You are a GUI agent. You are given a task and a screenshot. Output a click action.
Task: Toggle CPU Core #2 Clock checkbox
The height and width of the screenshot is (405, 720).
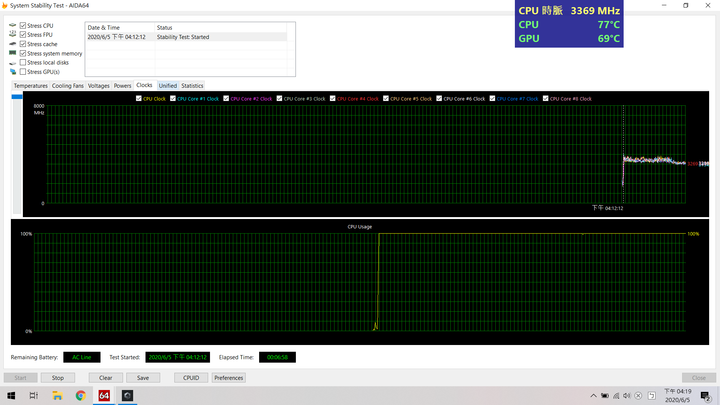226,98
